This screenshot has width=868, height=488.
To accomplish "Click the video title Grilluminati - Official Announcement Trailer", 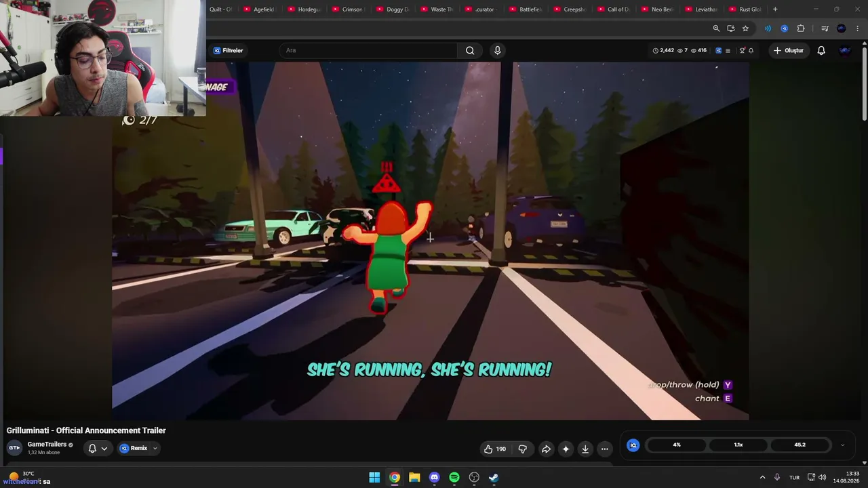I will pyautogui.click(x=86, y=430).
